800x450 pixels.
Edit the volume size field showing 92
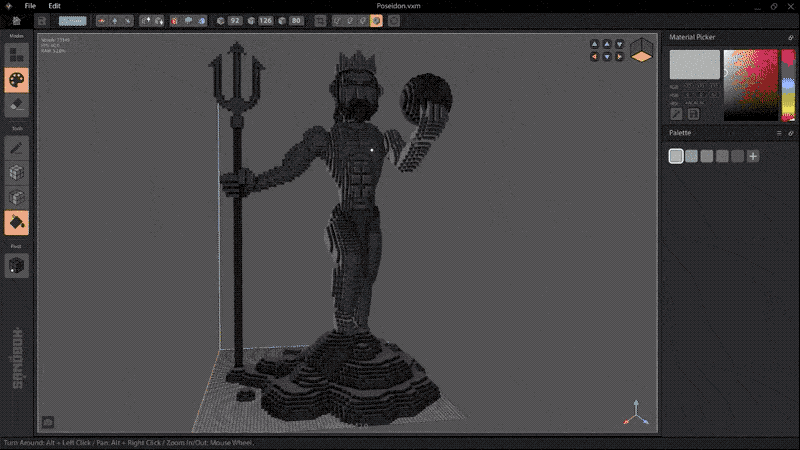pyautogui.click(x=235, y=21)
